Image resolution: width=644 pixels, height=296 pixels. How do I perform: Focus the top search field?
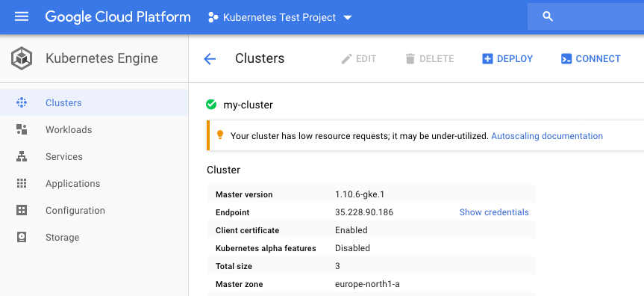click(x=586, y=16)
